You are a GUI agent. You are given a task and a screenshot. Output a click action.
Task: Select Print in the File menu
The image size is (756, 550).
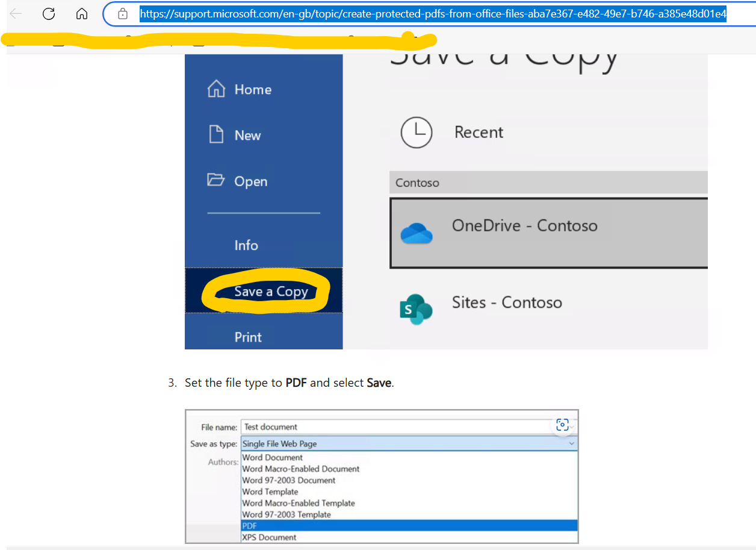(x=248, y=337)
